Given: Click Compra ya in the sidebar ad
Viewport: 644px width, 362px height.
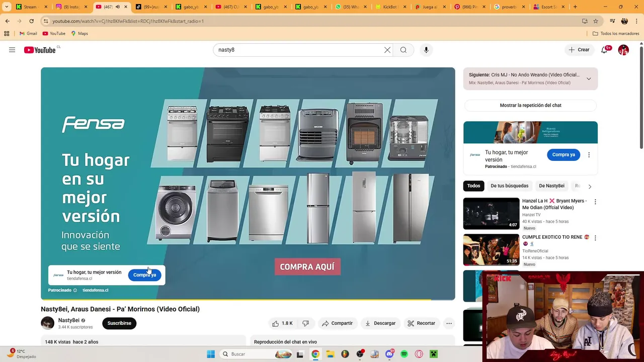Looking at the screenshot, I should 563,155.
